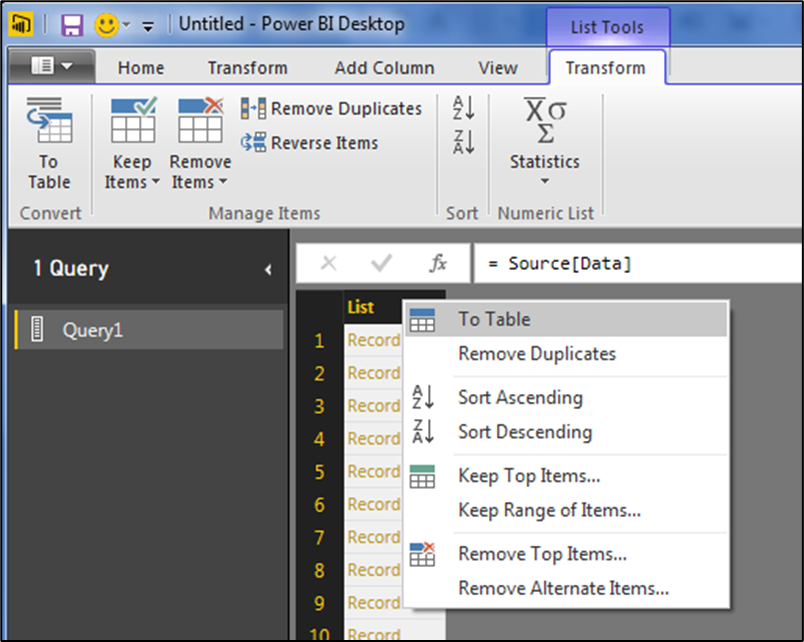Open Customize Quick Access Toolbar dropdown
The height and width of the screenshot is (642, 804).
click(x=148, y=26)
